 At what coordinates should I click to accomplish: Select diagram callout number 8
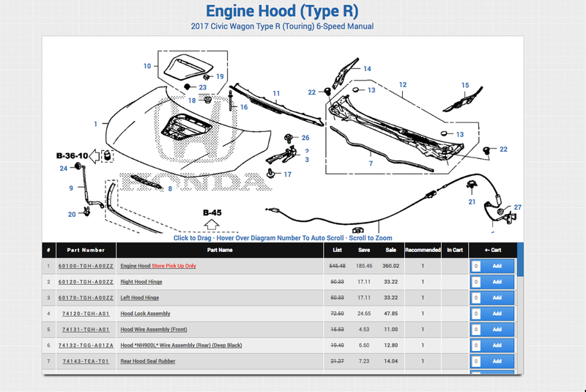[x=170, y=189]
